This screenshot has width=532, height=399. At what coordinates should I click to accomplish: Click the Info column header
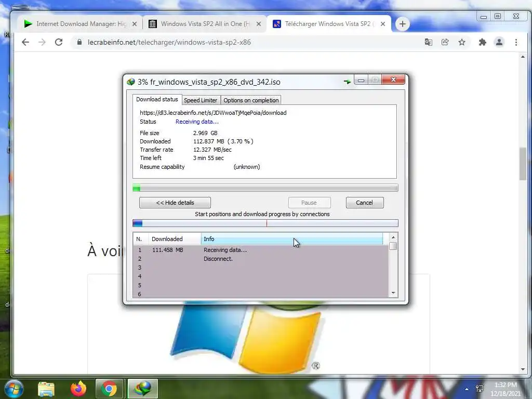point(292,239)
